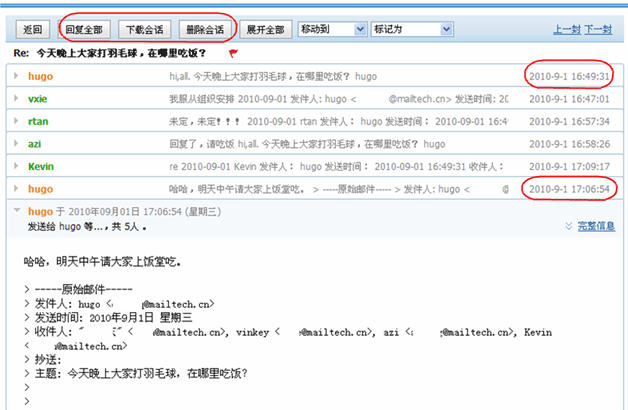Expand the azi message row triangle
The width and height of the screenshot is (628, 410).
click(16, 143)
